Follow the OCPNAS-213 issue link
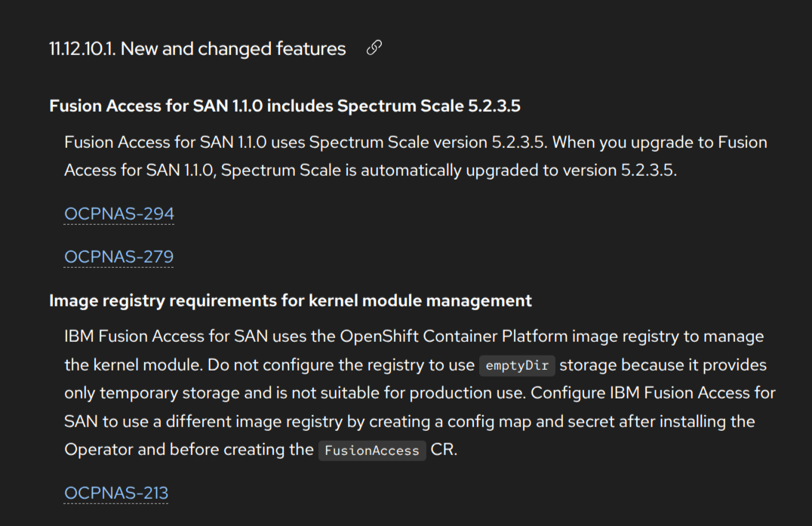The image size is (812, 526). click(116, 493)
